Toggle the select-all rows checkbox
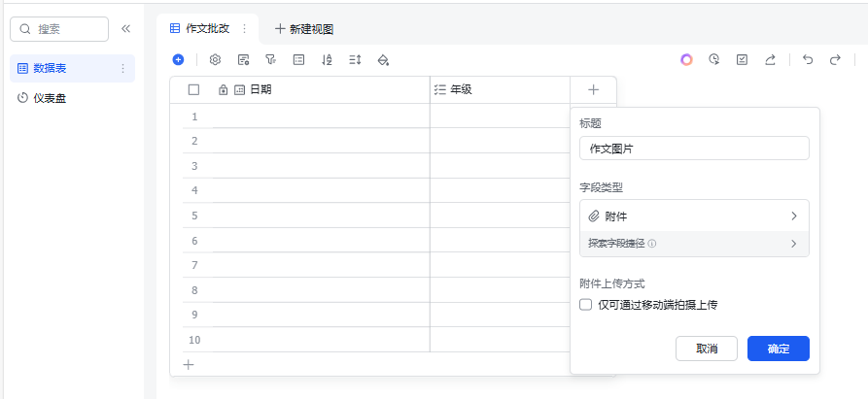 pos(193,89)
